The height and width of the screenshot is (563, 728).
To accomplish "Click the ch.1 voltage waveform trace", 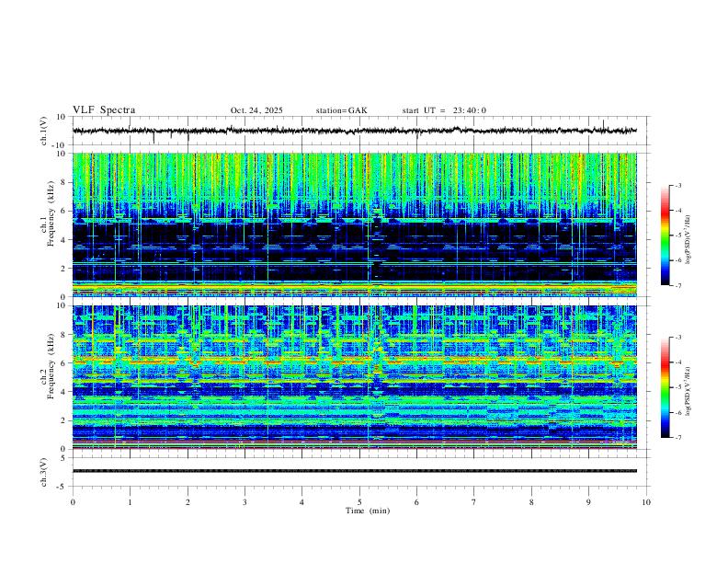I will (355, 131).
